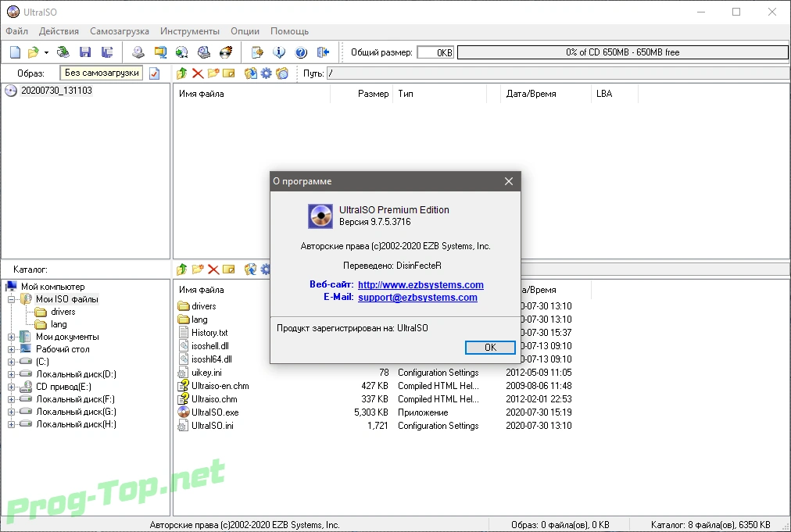Expand Локальный диск(F:) node
Screen dimensions: 791x532
click(x=11, y=399)
